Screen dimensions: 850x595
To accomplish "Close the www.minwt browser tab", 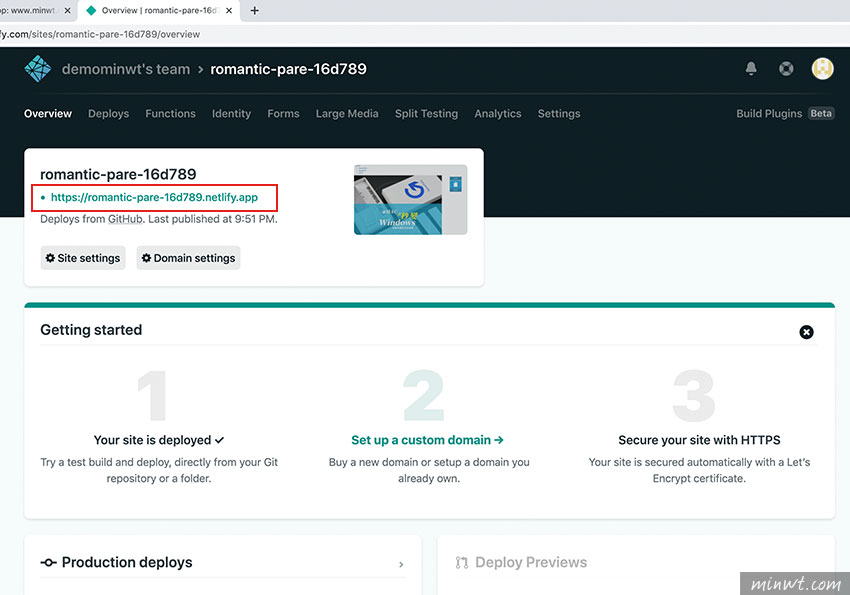I will coord(68,10).
